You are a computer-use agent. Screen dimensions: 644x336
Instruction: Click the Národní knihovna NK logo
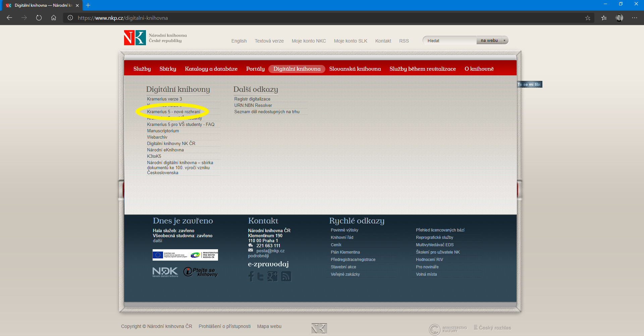click(135, 38)
